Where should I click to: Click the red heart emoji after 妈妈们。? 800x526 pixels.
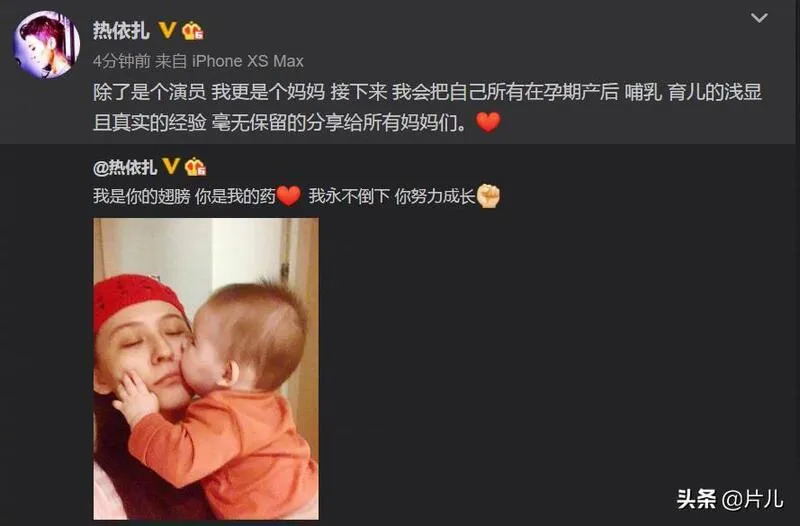488,122
